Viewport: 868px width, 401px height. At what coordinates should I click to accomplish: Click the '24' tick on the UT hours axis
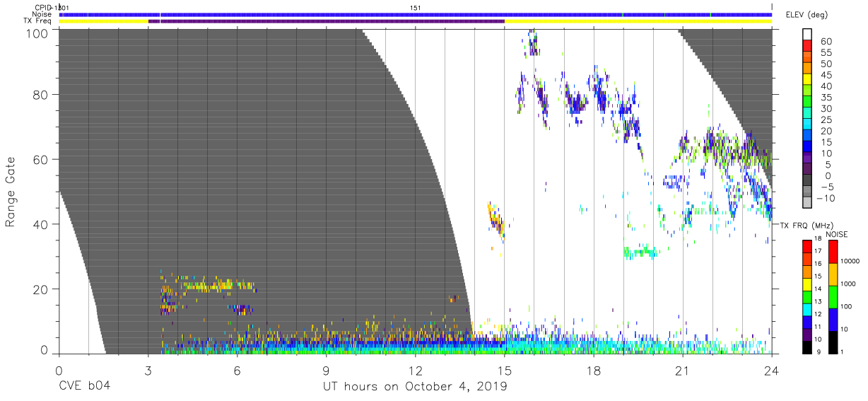[x=771, y=370]
